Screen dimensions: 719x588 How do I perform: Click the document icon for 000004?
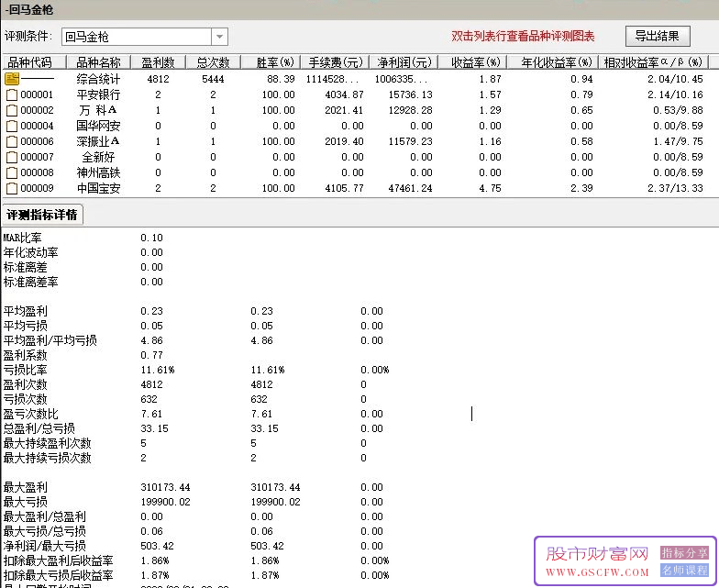[12, 127]
